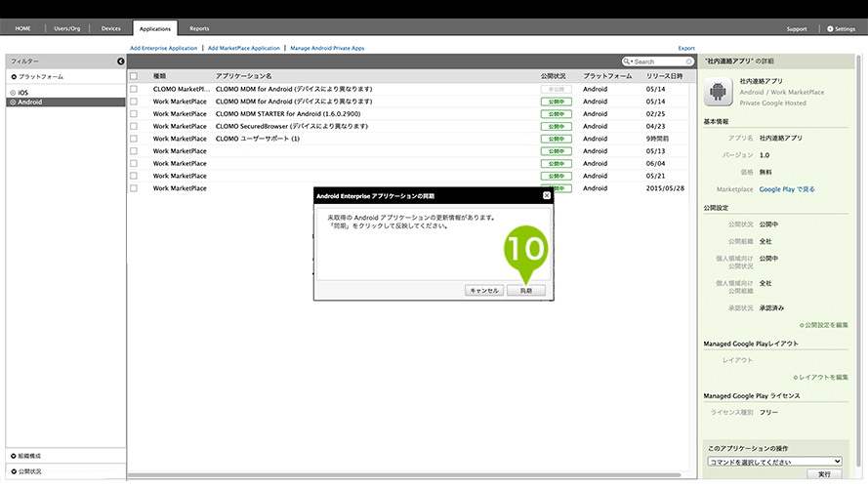Click レイアウトを編集 link
Image resolution: width=868 pixels, height=488 pixels.
821,378
